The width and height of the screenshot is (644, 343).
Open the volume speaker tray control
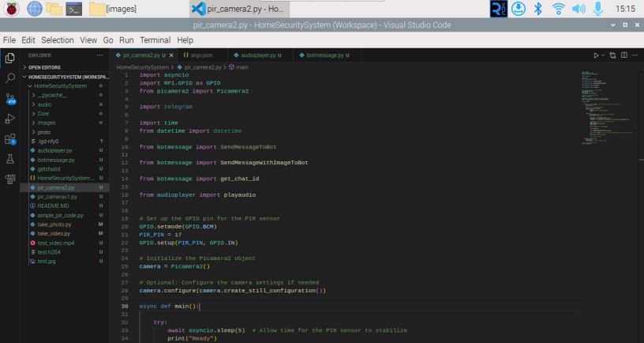click(x=578, y=9)
